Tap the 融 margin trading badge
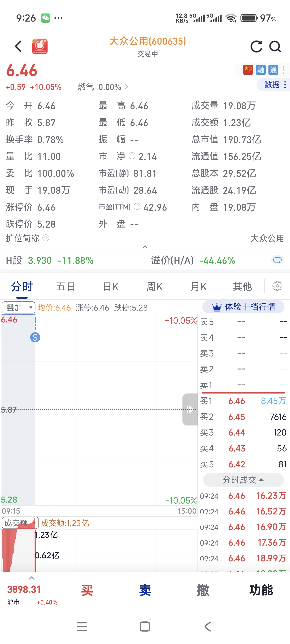Screen dimensions: 290x644 tap(260, 70)
